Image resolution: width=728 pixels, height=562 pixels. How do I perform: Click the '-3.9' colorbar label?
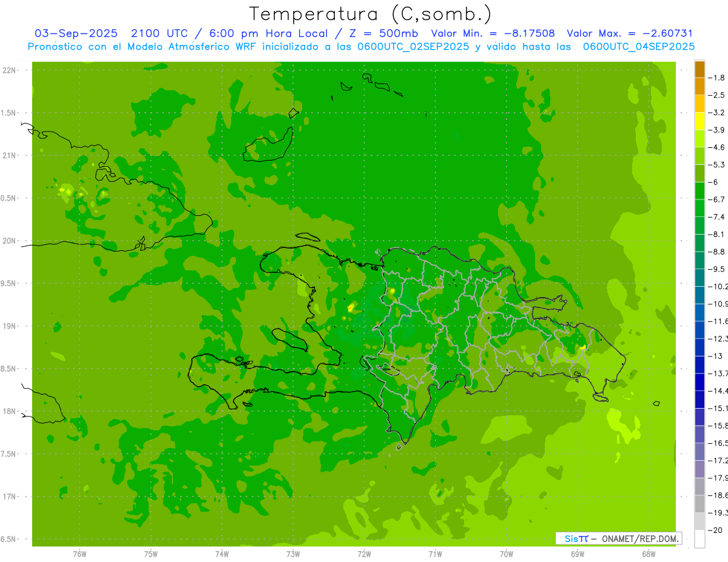pyautogui.click(x=716, y=130)
